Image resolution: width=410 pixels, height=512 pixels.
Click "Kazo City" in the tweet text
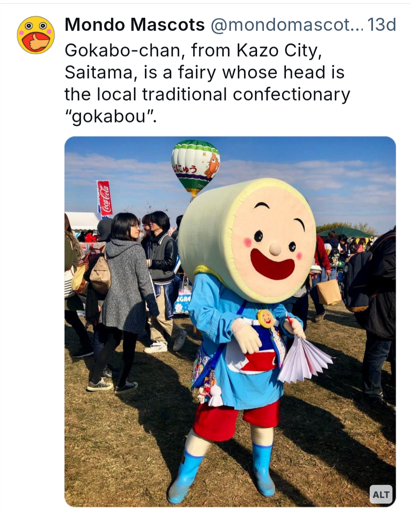coord(279,51)
